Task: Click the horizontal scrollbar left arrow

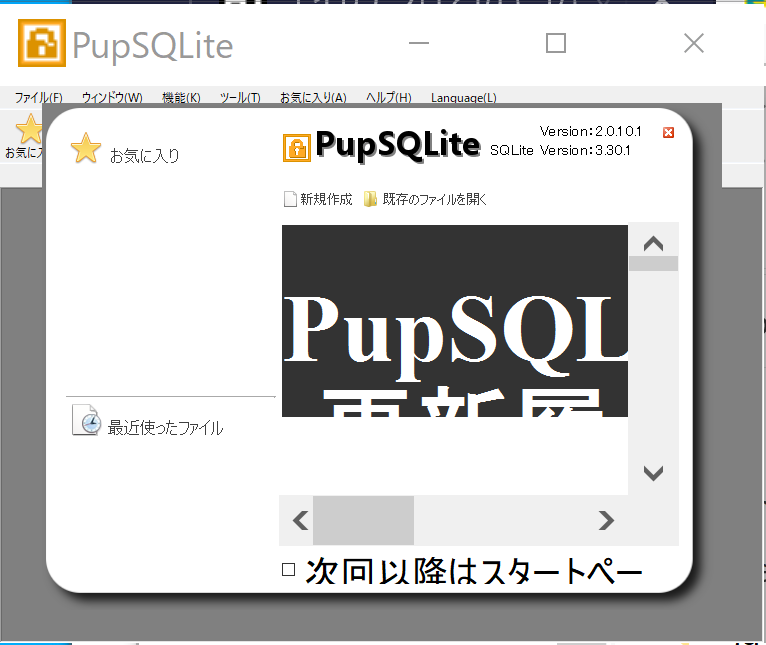Action: pyautogui.click(x=300, y=520)
